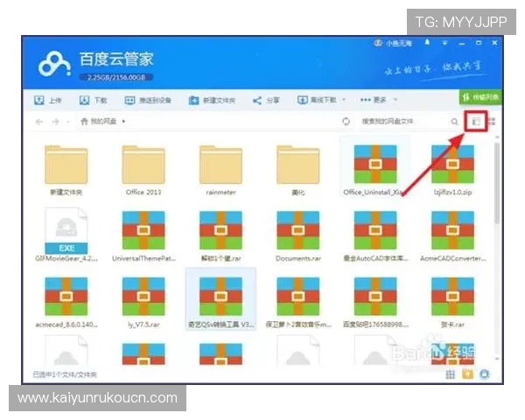Click the 离线下载 offline download button
Screen dimensions: 525x420
[317, 100]
